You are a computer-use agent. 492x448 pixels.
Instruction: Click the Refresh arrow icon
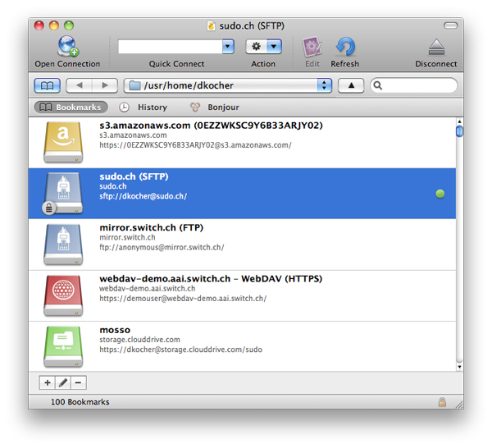point(345,47)
